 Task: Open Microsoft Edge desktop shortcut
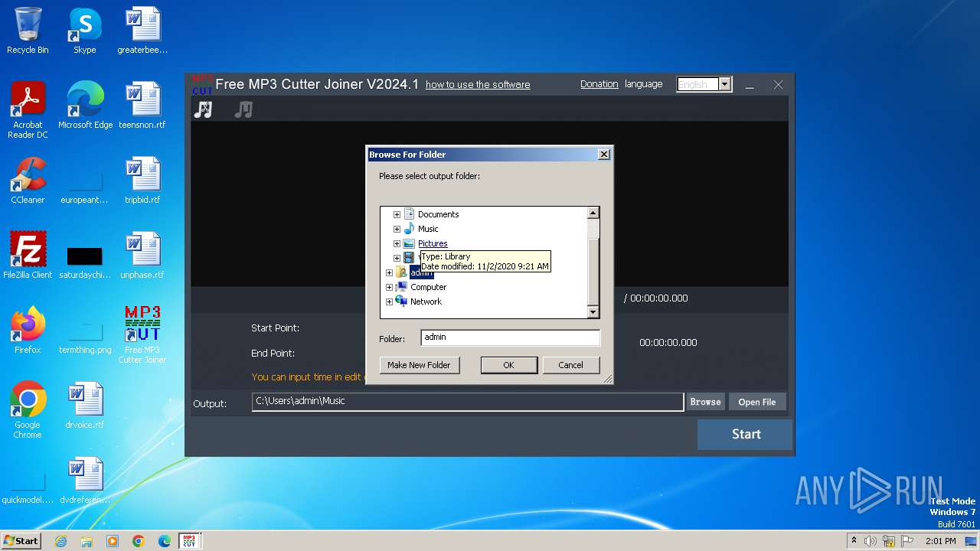pos(85,106)
